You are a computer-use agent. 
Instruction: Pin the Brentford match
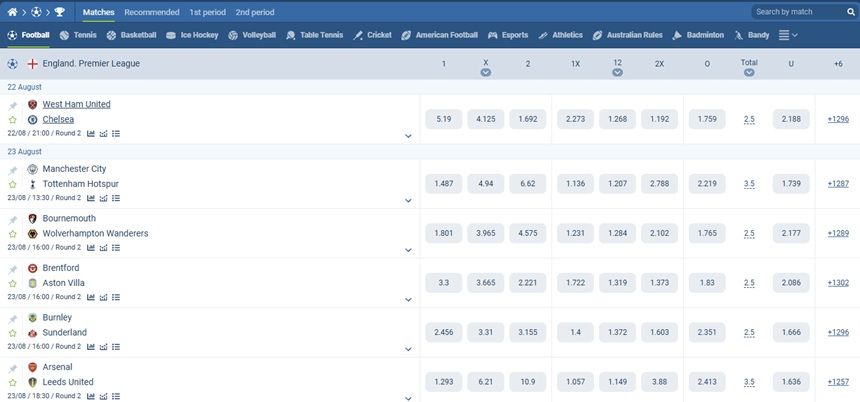(x=13, y=269)
